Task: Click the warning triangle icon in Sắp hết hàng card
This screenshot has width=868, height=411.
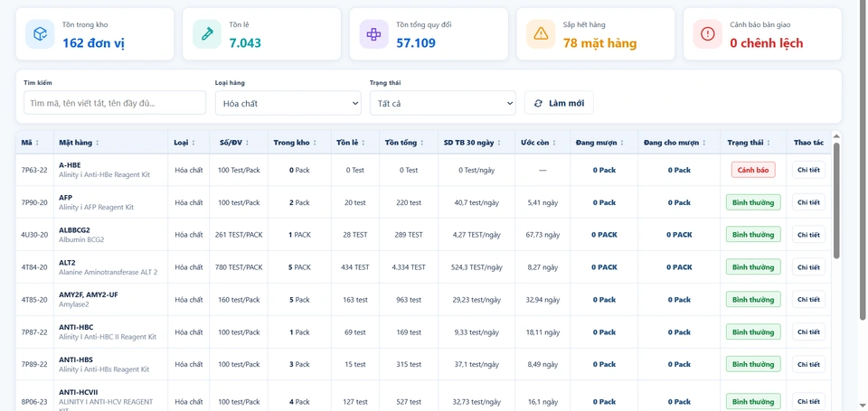Action: tap(541, 33)
